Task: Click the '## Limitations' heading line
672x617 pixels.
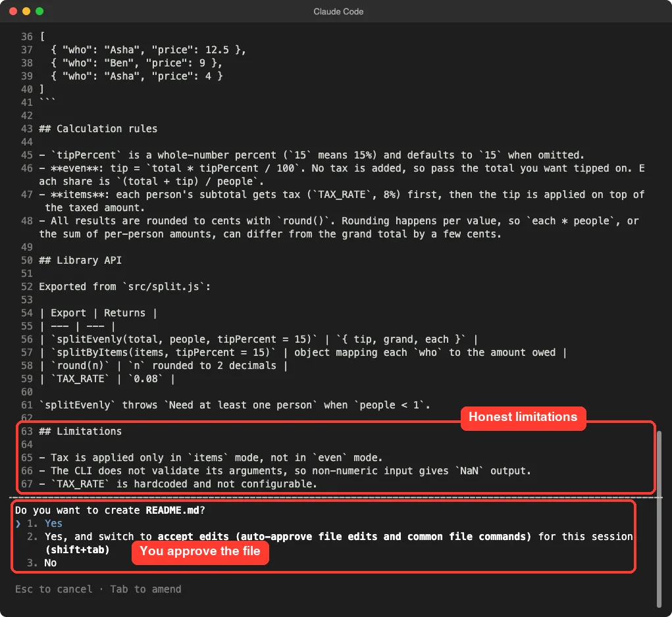Action: (80, 431)
